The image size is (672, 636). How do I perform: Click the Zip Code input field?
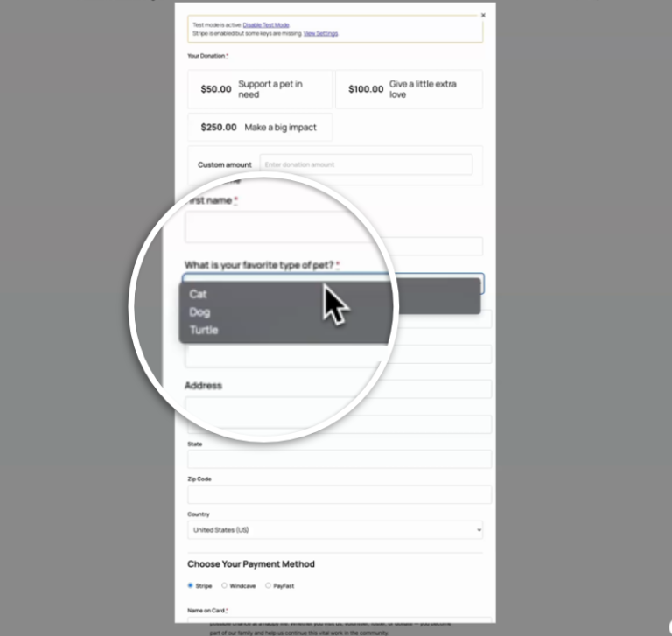(339, 494)
